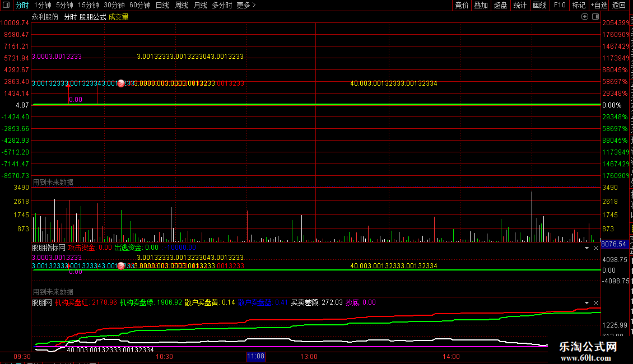
Task: Click the 股朋网 indicator title
Action: point(42,302)
